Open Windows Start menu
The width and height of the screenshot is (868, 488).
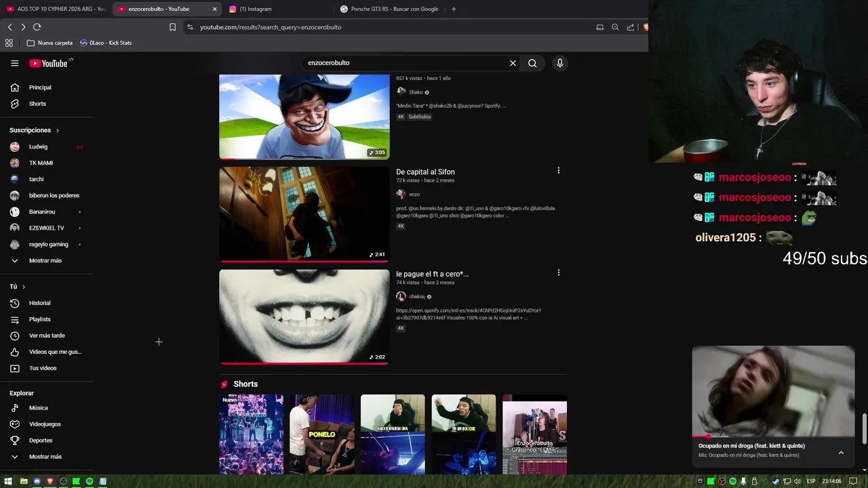[9, 481]
